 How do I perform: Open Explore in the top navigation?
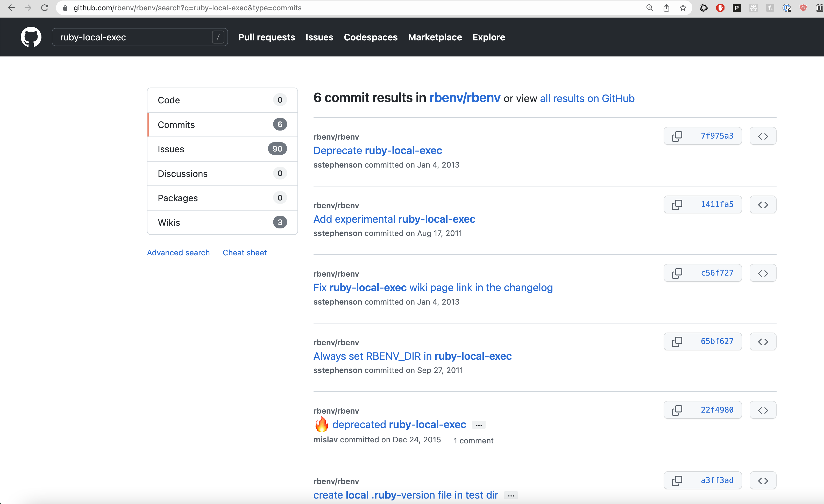(489, 37)
